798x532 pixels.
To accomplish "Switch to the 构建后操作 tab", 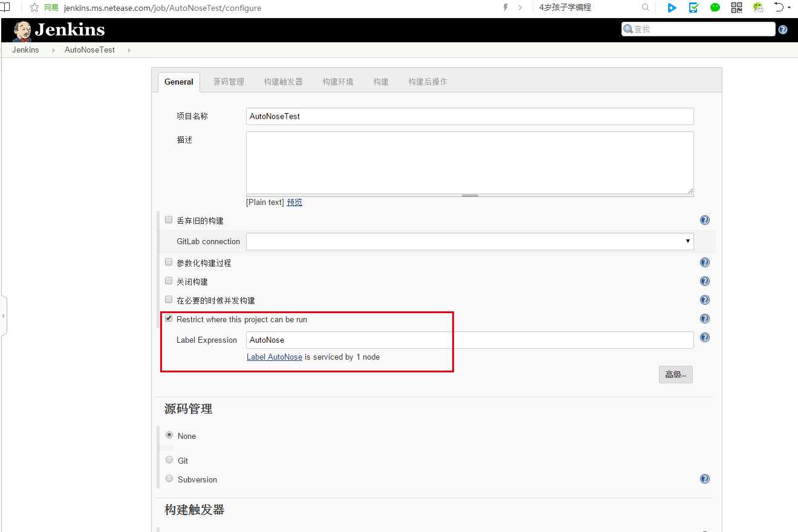I will pyautogui.click(x=427, y=82).
